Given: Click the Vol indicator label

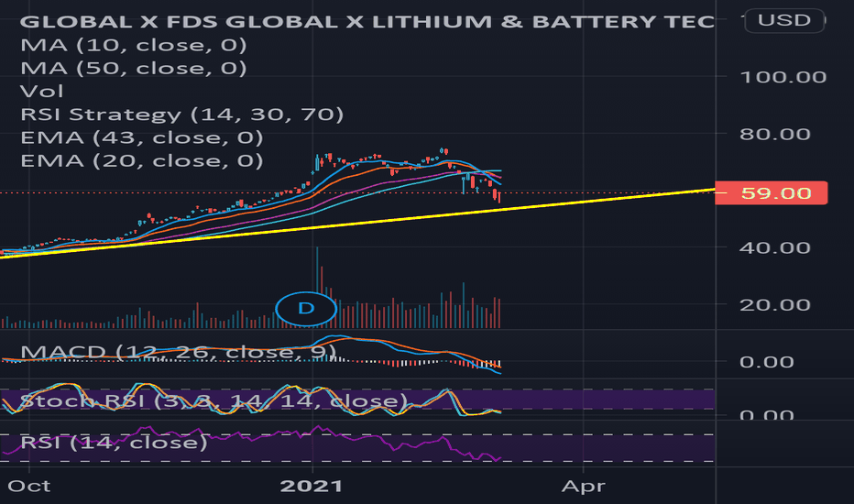Looking at the screenshot, I should click(x=42, y=91).
